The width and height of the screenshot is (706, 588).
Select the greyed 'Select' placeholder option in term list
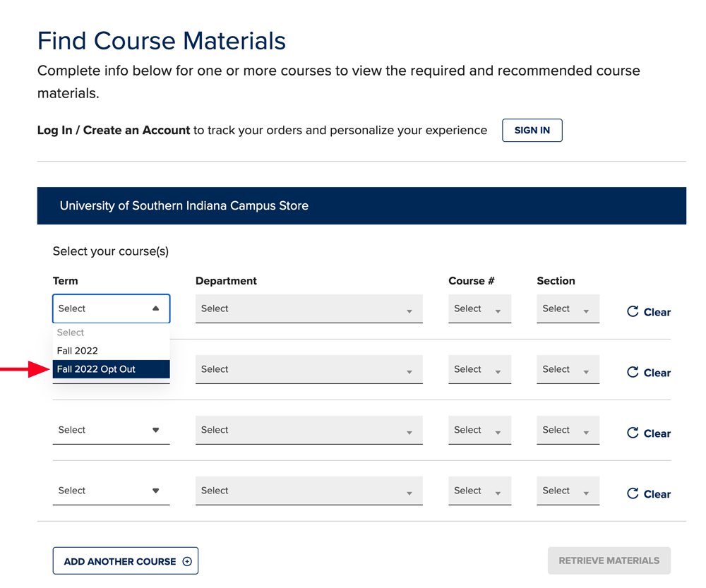(x=112, y=332)
